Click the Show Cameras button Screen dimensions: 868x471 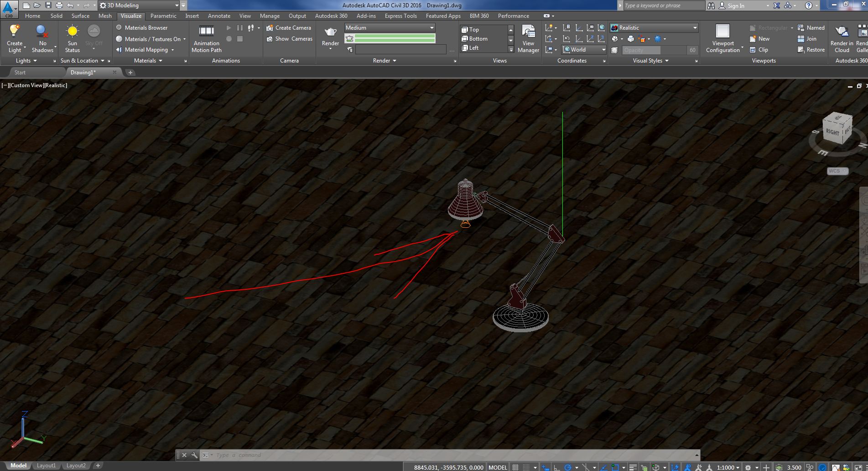click(289, 39)
